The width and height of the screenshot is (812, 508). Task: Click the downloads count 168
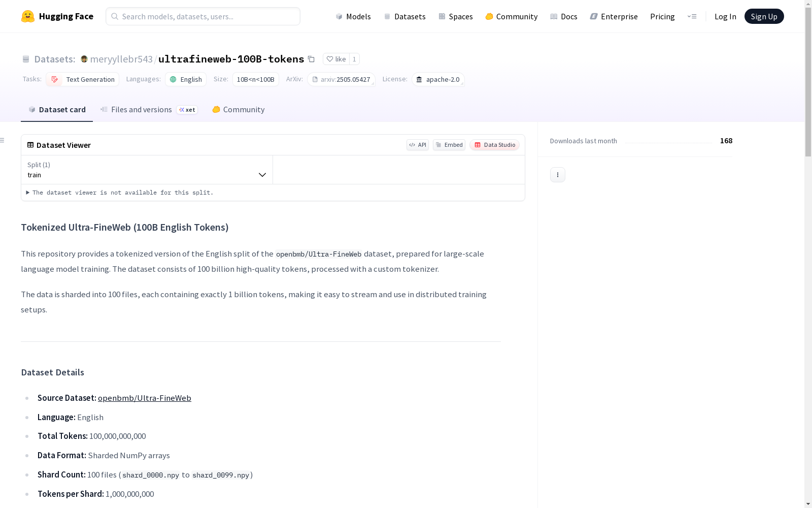coord(726,141)
